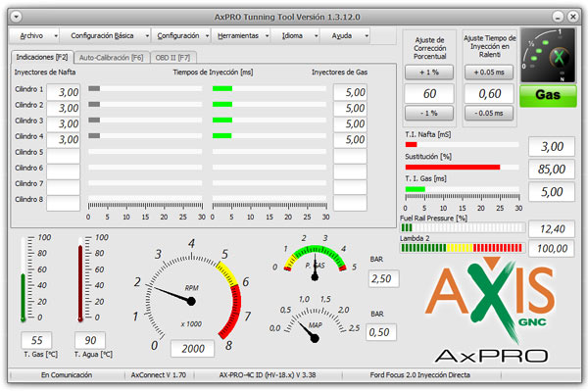588x391 pixels.
Task: Expand the Herramientas dropdown arrow
Action: pyautogui.click(x=267, y=36)
